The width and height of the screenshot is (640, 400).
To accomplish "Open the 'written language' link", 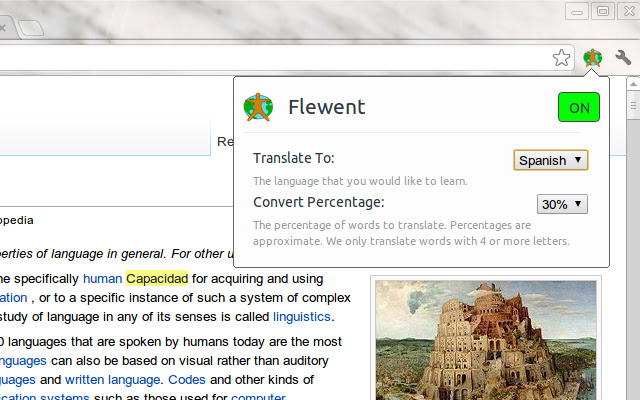I will (112, 380).
